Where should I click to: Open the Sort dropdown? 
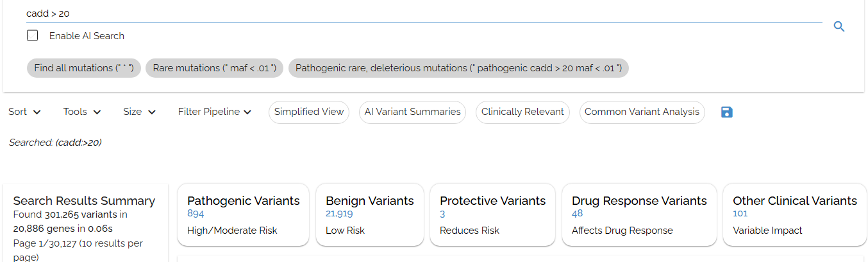24,112
